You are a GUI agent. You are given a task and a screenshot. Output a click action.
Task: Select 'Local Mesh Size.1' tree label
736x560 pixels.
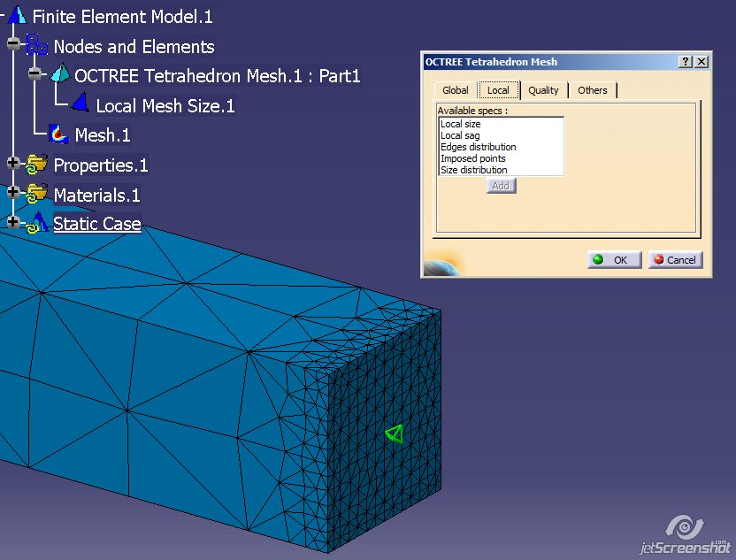[x=165, y=105]
